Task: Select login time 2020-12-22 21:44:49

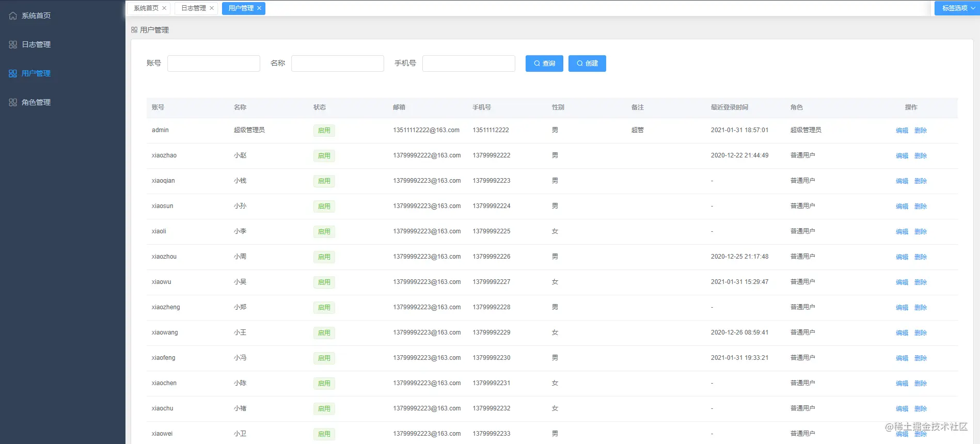Action: tap(739, 155)
